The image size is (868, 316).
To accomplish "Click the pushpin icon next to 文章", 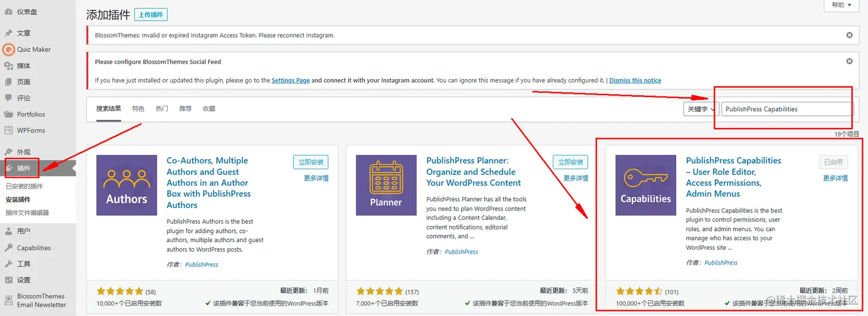I will [9, 33].
